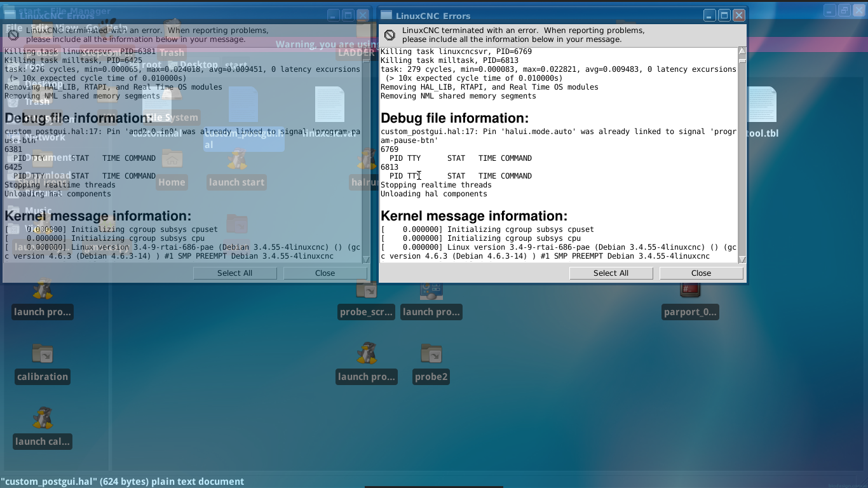Click 'Stopping realtime threads' line in right window

(436, 185)
